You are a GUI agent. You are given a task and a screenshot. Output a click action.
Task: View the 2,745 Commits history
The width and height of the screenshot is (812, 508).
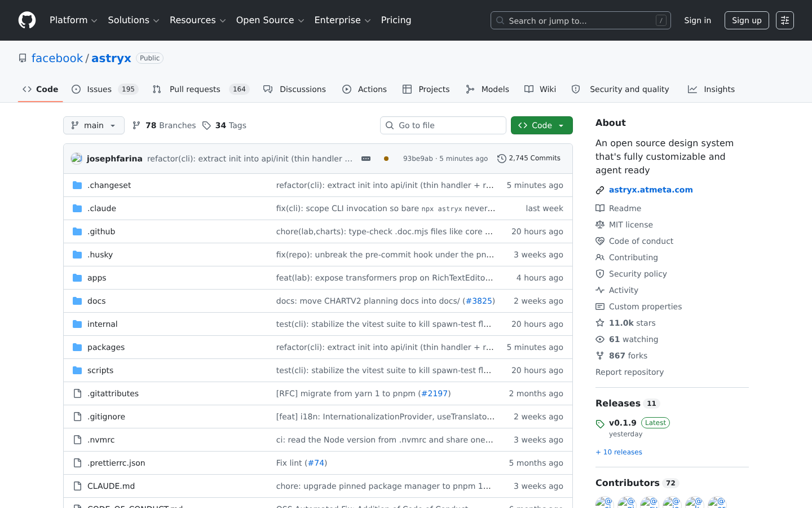coord(529,159)
